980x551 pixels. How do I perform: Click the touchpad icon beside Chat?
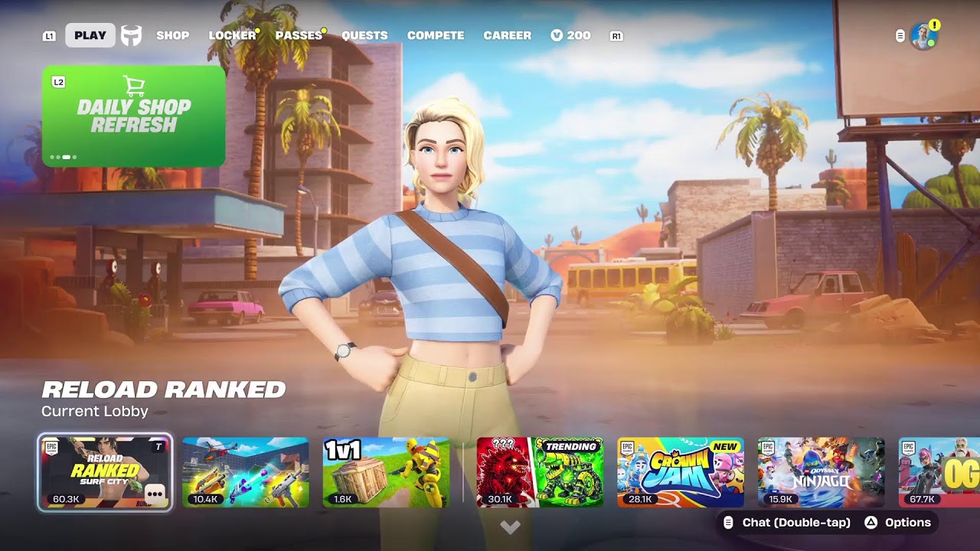pyautogui.click(x=728, y=523)
